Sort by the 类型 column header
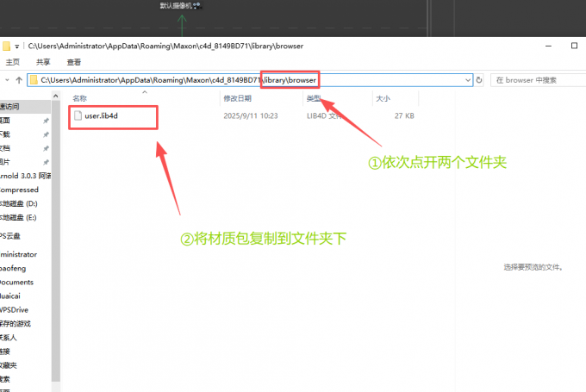586x392 pixels. coord(314,99)
